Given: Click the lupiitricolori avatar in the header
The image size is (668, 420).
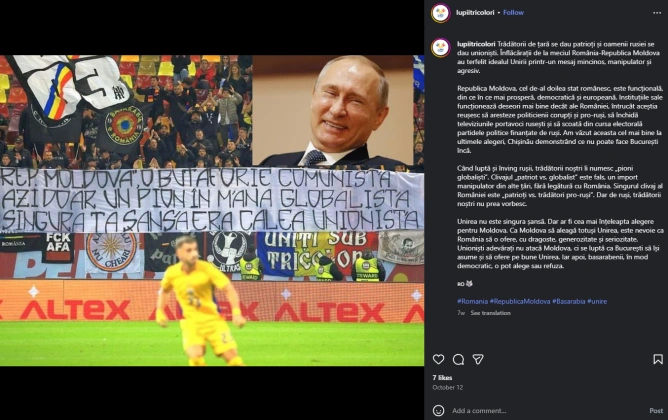Looking at the screenshot, I should [x=441, y=13].
